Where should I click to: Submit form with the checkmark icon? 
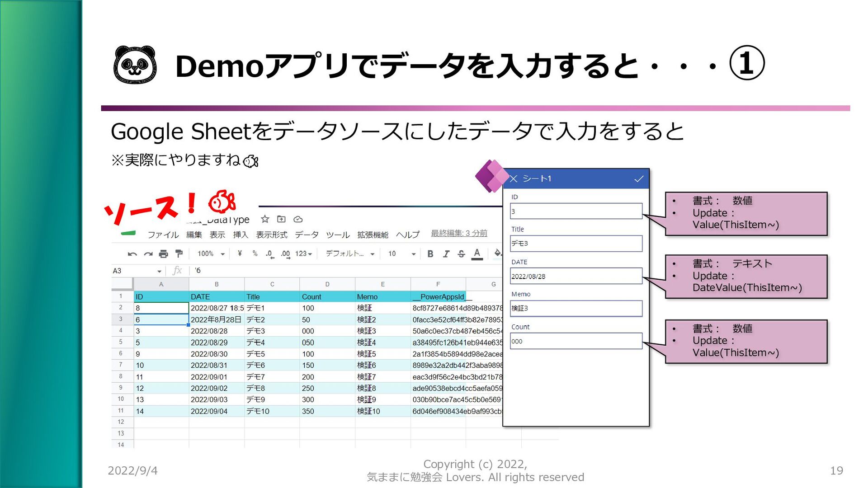point(639,179)
